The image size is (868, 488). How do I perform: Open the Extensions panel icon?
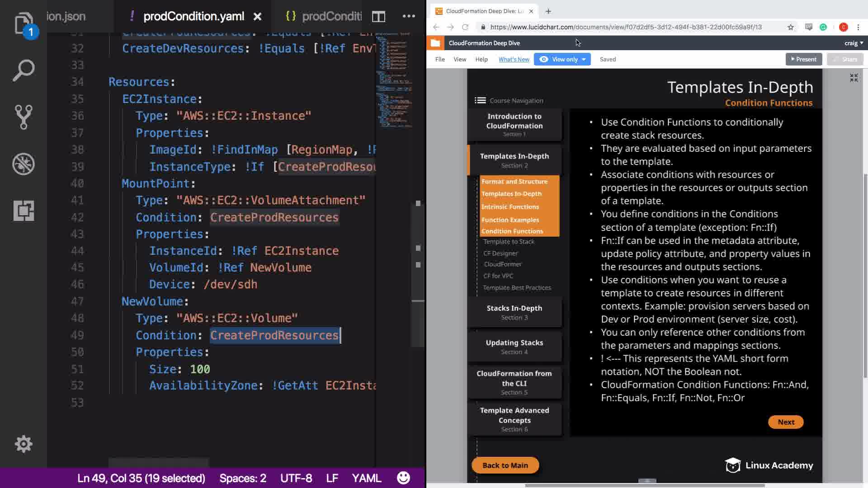click(x=24, y=211)
